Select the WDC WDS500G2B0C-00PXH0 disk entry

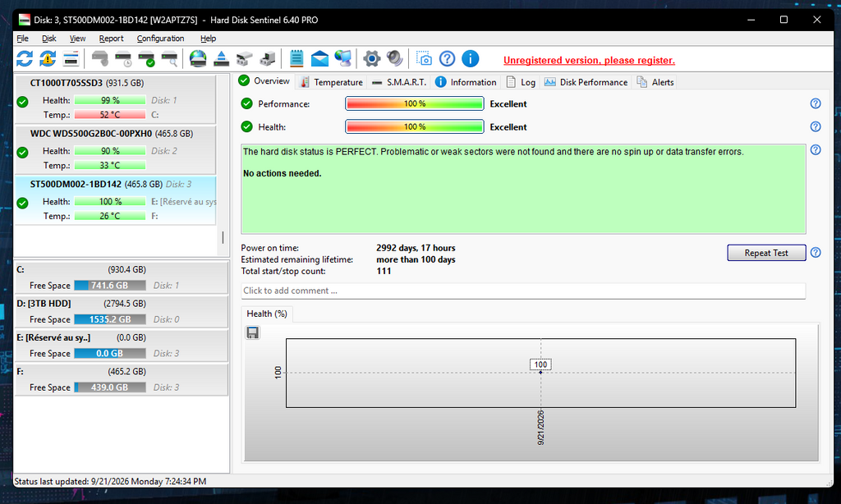pos(115,150)
